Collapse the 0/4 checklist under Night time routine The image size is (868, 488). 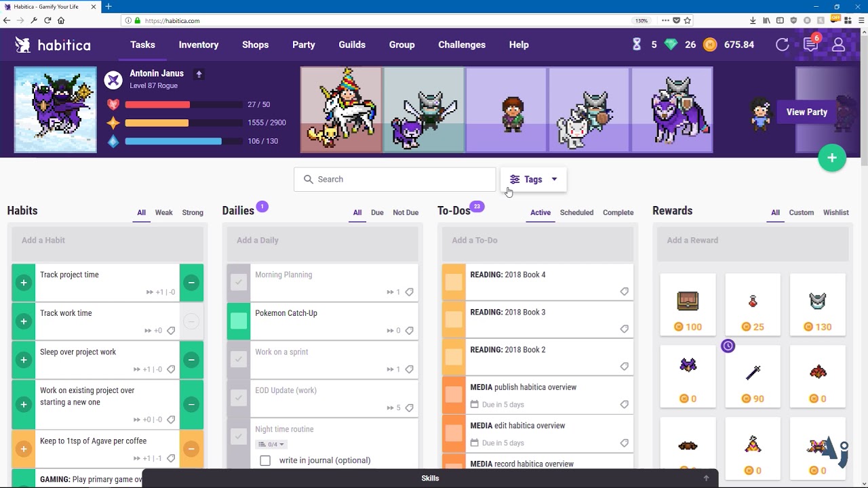pyautogui.click(x=272, y=445)
